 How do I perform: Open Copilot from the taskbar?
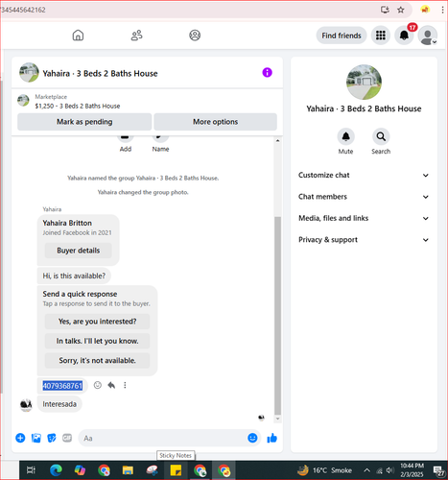click(80, 470)
